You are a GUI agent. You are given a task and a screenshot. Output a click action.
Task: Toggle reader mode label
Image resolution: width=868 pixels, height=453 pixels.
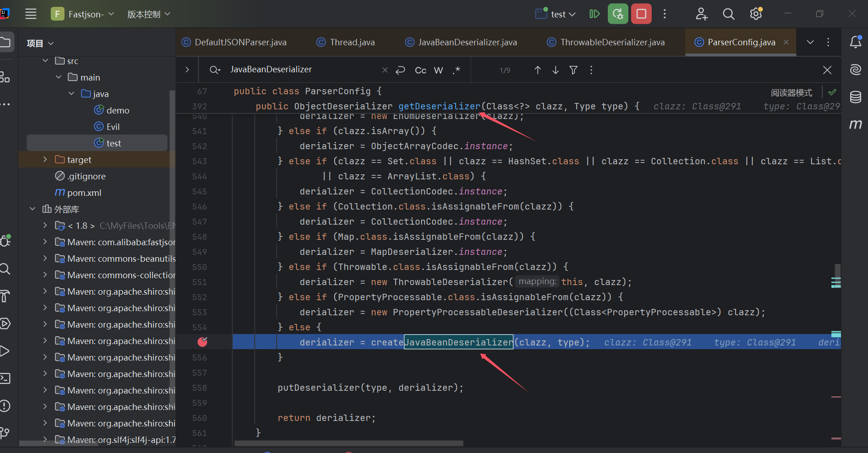point(791,93)
